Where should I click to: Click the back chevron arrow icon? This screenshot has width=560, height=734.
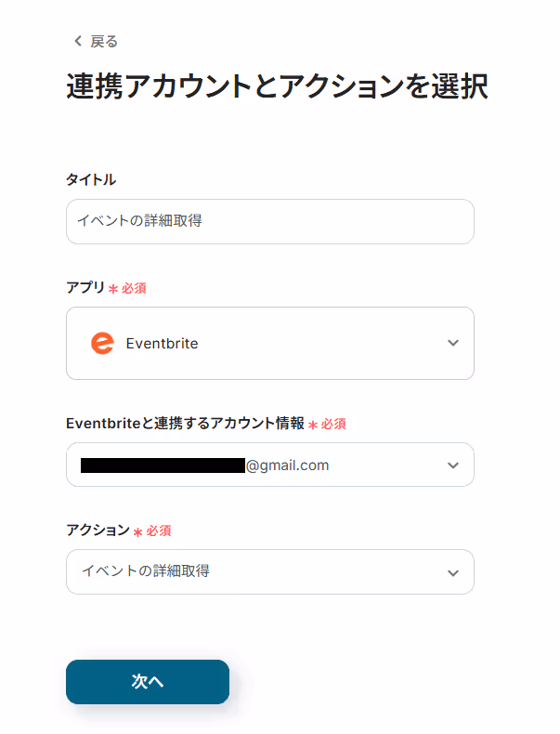click(x=78, y=41)
